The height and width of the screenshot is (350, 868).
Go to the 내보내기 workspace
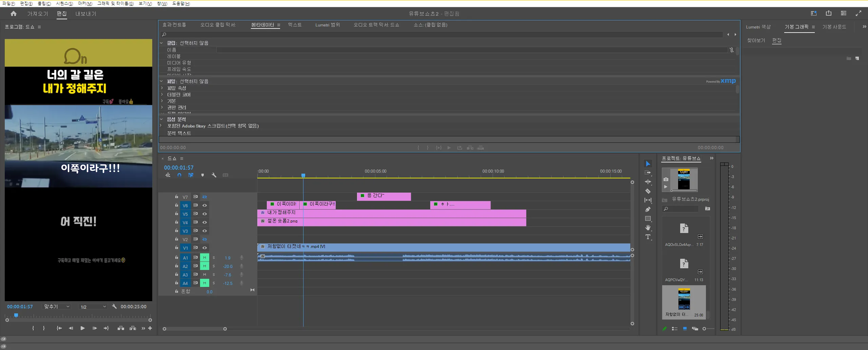pos(86,14)
